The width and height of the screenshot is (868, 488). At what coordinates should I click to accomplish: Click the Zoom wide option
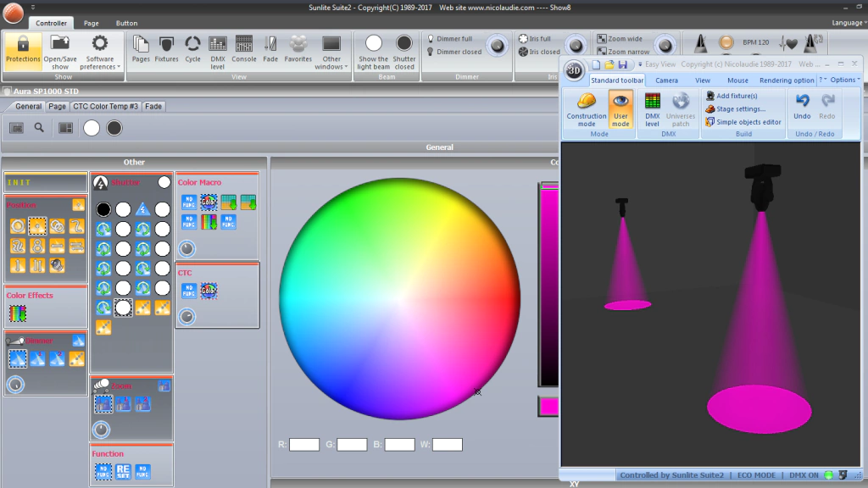click(620, 39)
